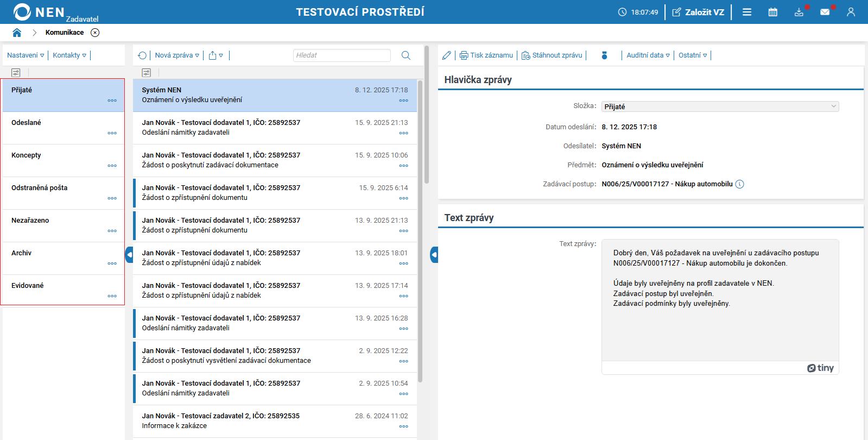Toggle message list filter settings icon

tap(146, 73)
